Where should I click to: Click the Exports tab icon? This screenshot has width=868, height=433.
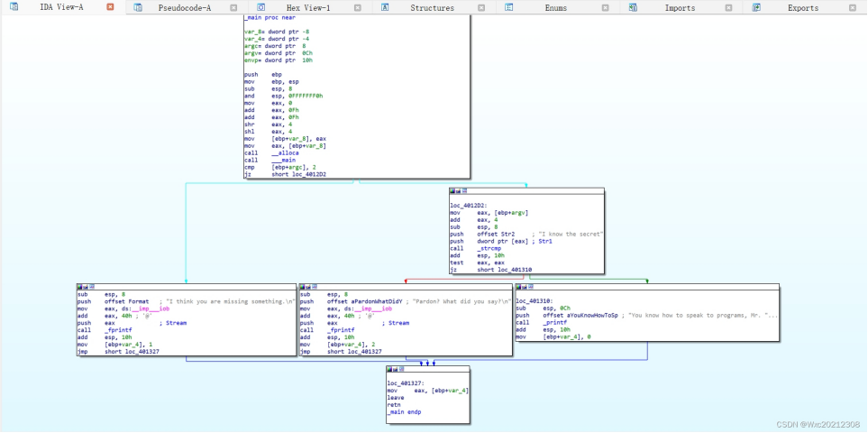755,7
